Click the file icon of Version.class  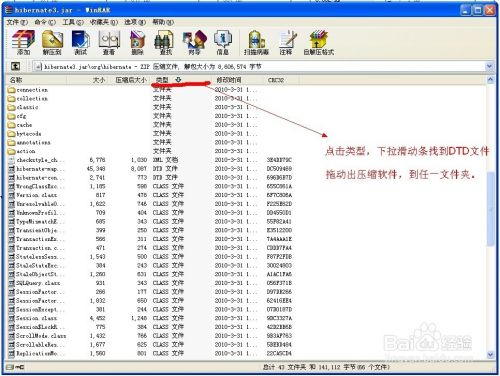(x=11, y=195)
